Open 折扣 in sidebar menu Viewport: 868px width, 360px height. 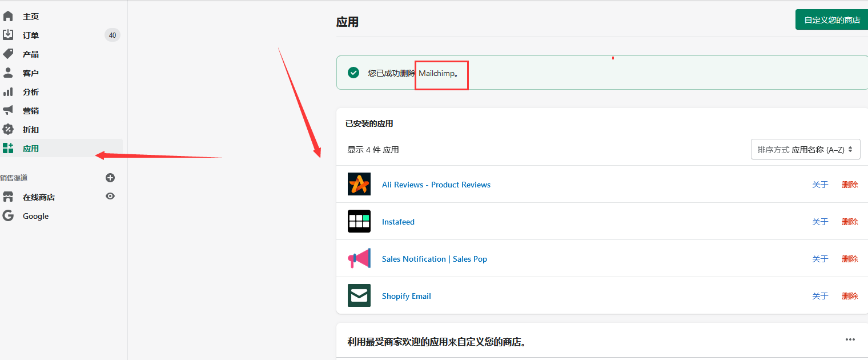point(31,130)
